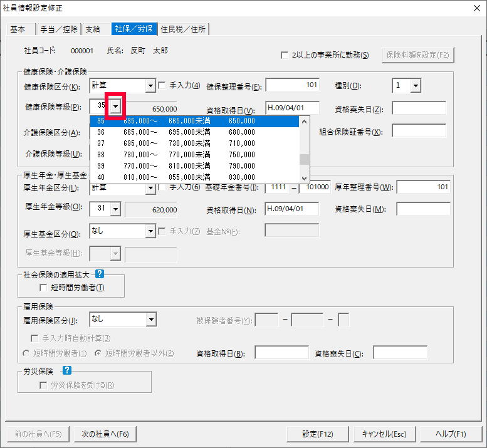487x448 pixels.
Task: Click help icon next to 労災保険
Action: click(67, 370)
